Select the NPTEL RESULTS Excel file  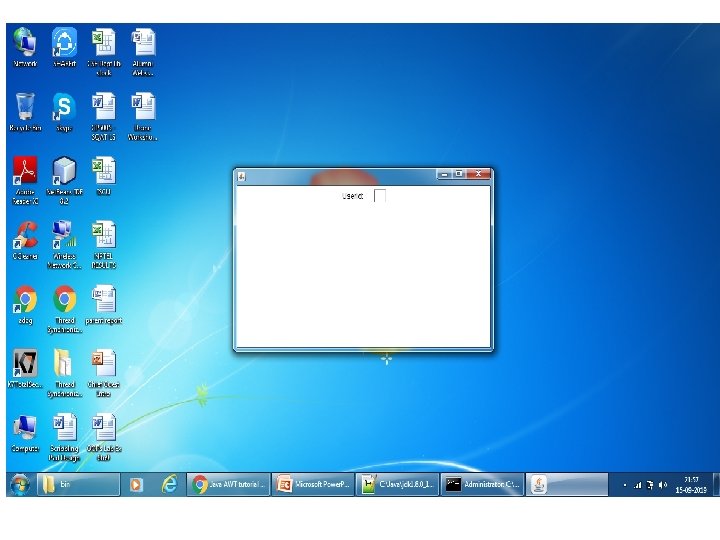(x=104, y=244)
